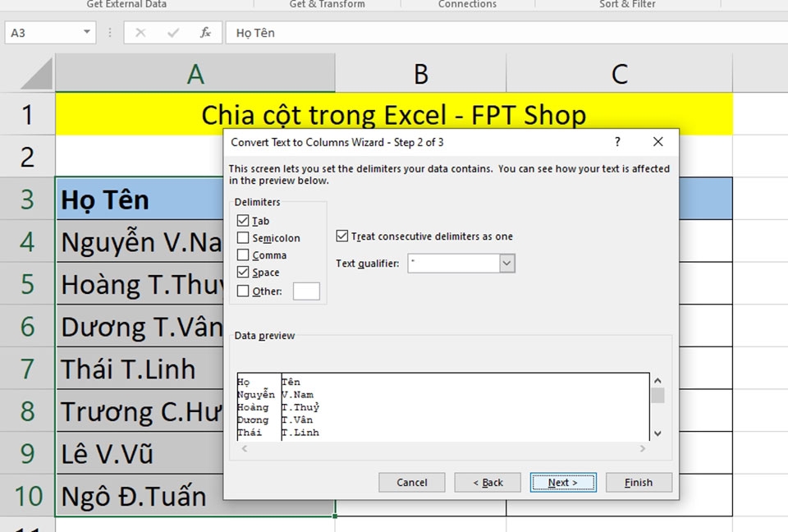Screen dimensions: 788x532
Task: Open the Text qualifier dropdown
Action: coord(507,263)
